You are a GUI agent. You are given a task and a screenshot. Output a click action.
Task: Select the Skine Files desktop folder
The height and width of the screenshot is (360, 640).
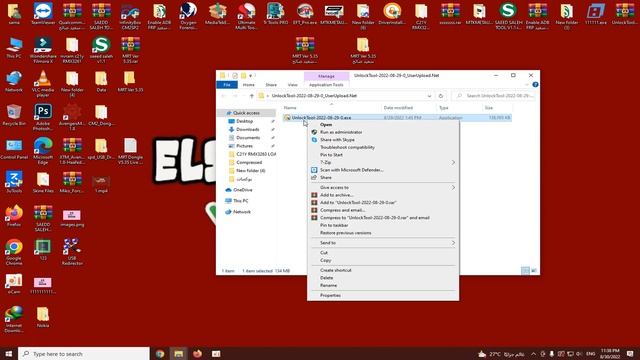(x=43, y=182)
